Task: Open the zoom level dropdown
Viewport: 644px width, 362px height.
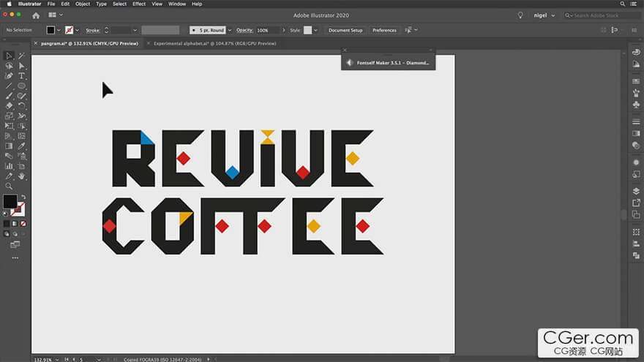Action: coord(56,360)
